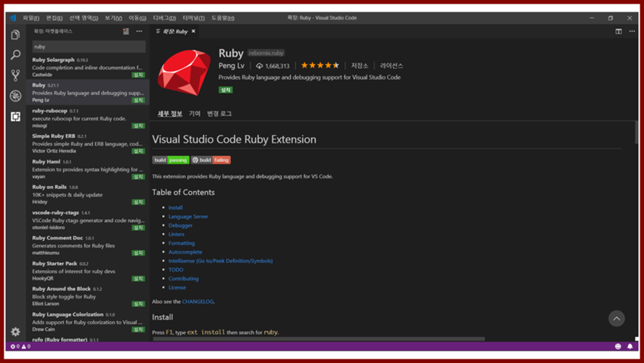Open the Explorer view in activity bar
The width and height of the screenshot is (644, 363).
15,35
